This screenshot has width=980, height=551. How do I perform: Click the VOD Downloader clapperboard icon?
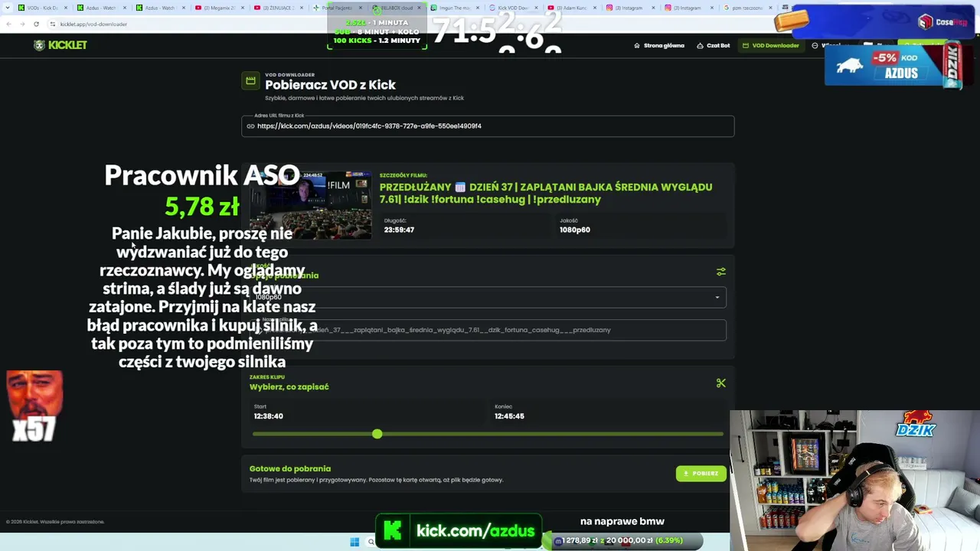[x=250, y=80]
